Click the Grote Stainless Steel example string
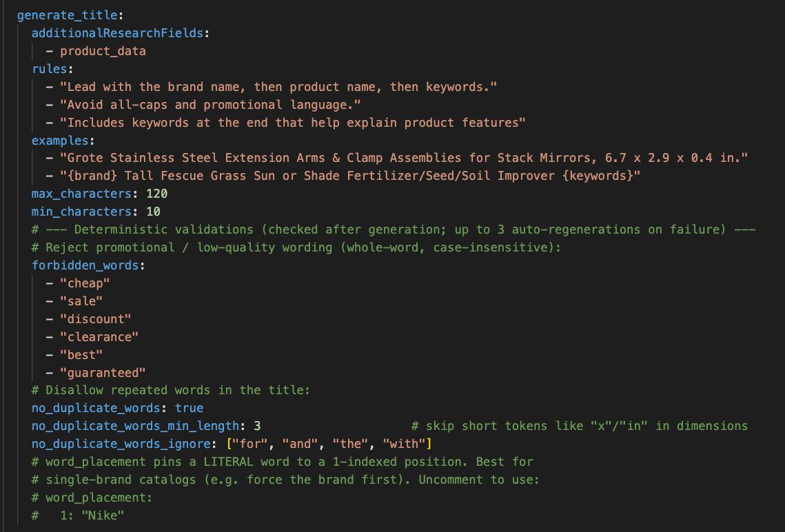The image size is (785, 532). (x=403, y=158)
